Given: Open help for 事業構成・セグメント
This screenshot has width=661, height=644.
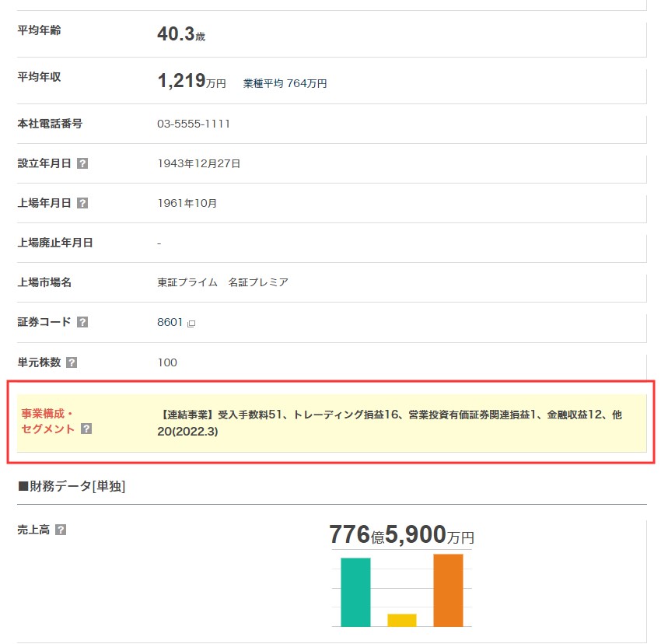Looking at the screenshot, I should 86,429.
